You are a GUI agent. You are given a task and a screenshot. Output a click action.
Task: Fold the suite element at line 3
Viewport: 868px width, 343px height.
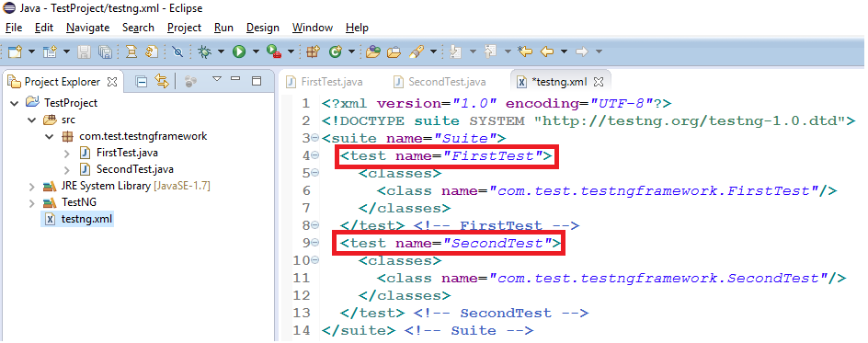[x=315, y=138]
